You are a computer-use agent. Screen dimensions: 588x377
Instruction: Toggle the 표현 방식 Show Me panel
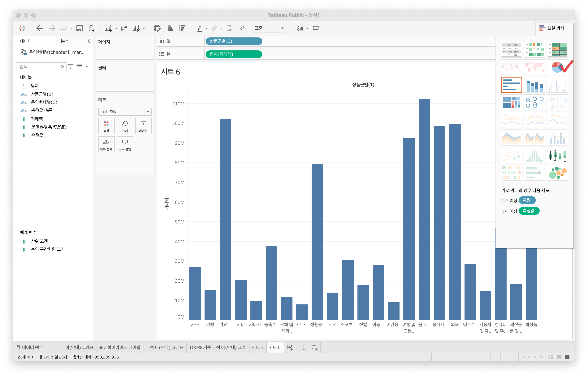tap(552, 28)
